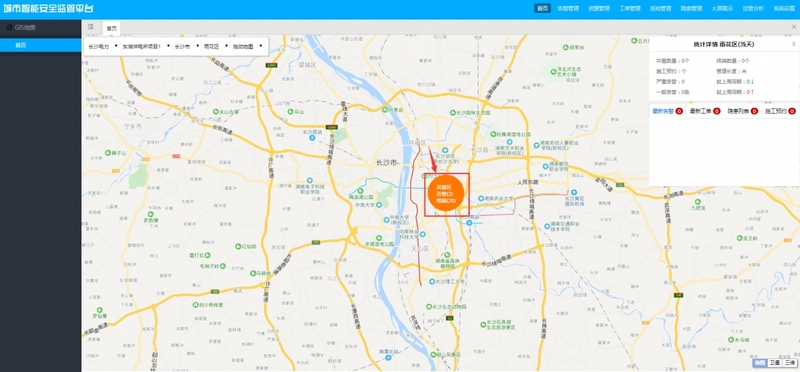
Task: Close all tabs with the tab bar X
Action: pyautogui.click(x=793, y=28)
